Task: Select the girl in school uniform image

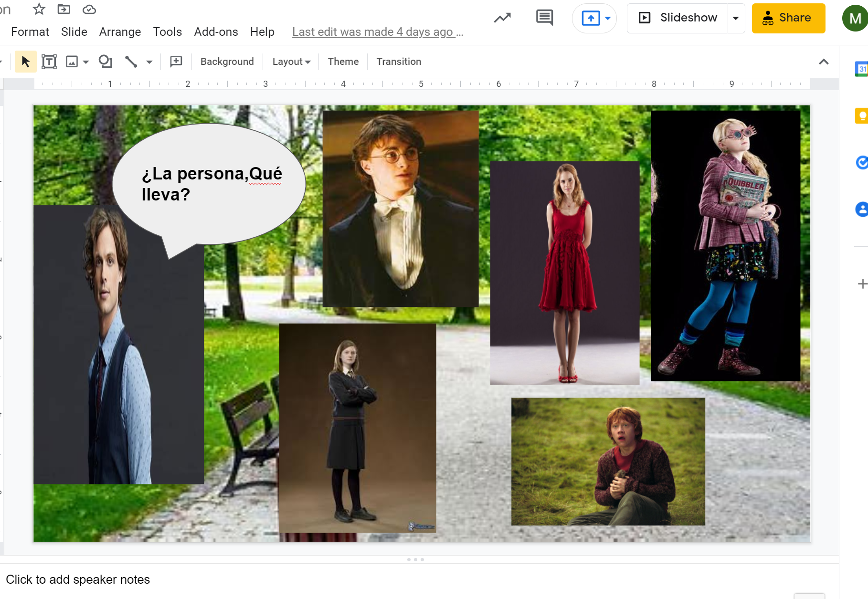Action: tap(358, 428)
